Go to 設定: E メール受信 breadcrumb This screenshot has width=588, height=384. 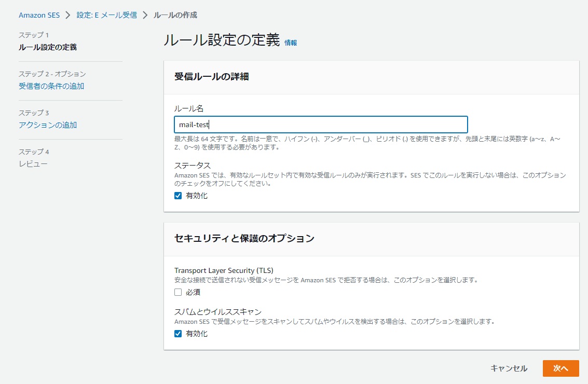coord(106,15)
